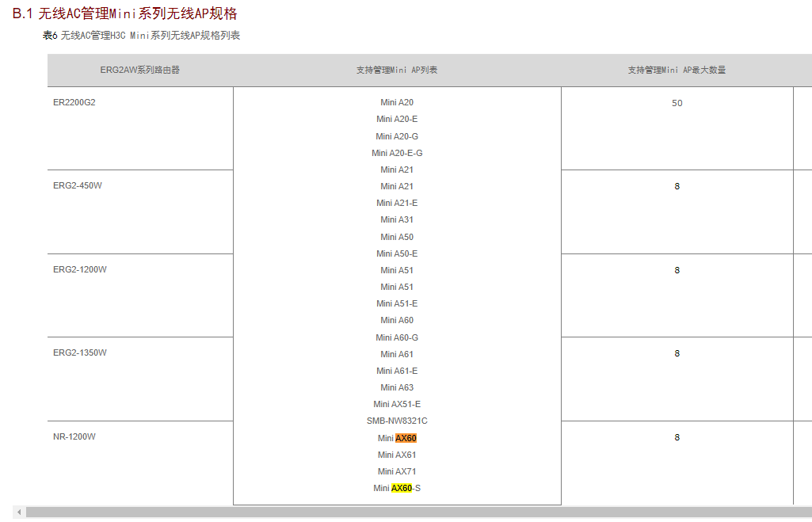The width and height of the screenshot is (812, 522).
Task: Select the Mini AX71 list entry
Action: point(397,471)
